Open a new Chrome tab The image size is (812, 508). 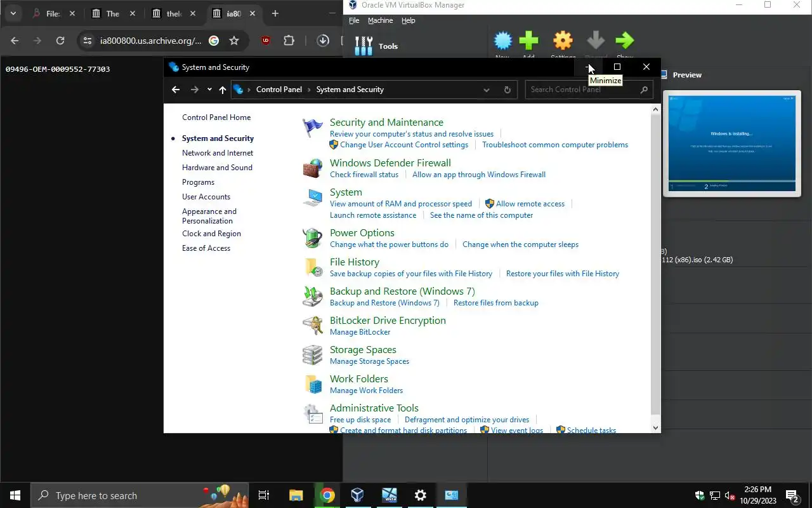(x=275, y=13)
